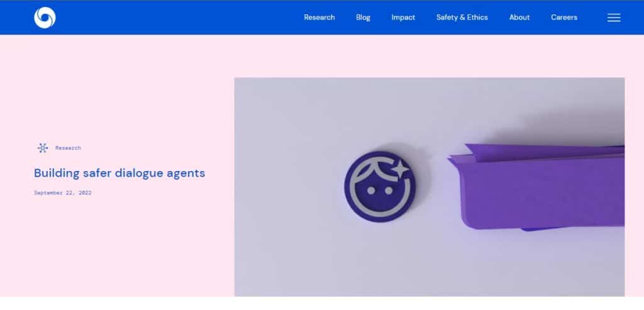The height and width of the screenshot is (310, 644).
Task: Click the right eye dot of face badge
Action: [389, 191]
